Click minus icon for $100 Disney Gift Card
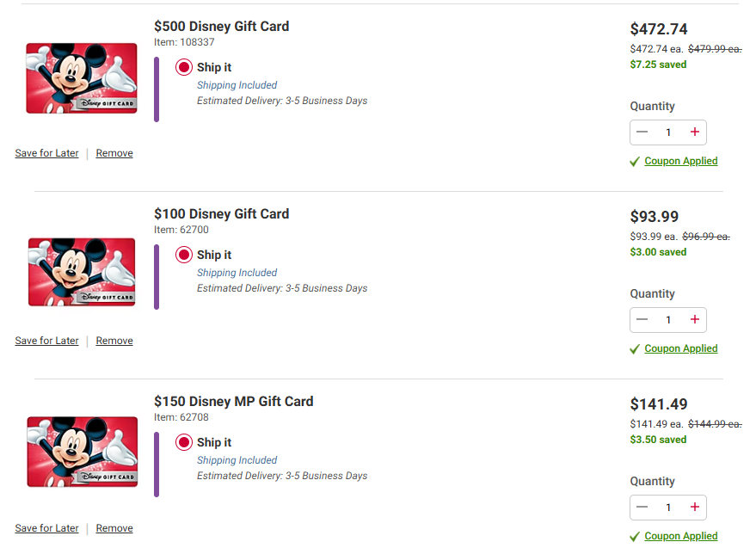 642,320
